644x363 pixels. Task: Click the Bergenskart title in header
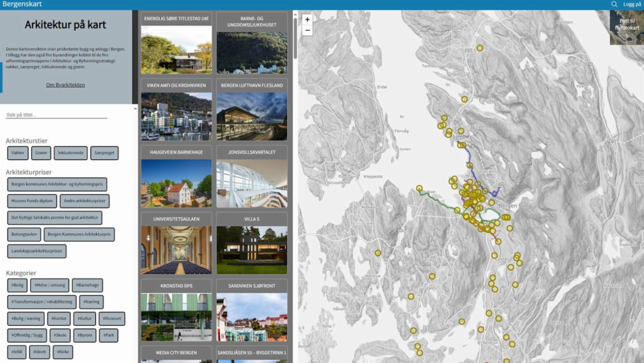[x=22, y=4]
